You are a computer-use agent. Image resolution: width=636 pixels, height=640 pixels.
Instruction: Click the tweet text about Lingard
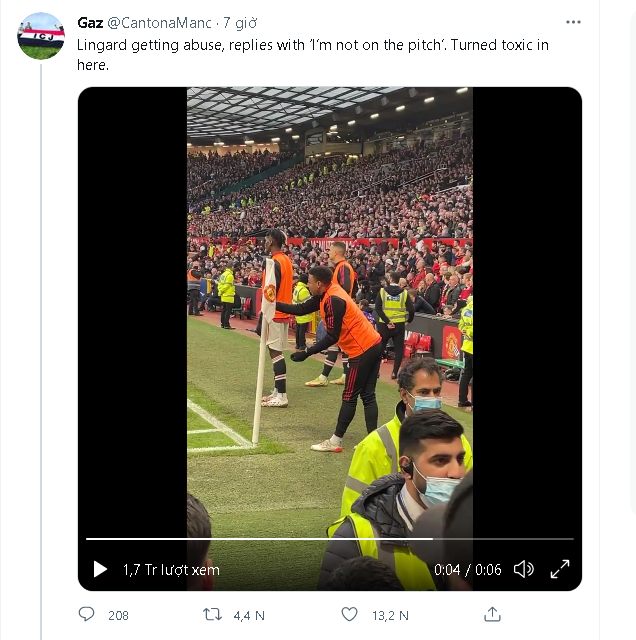click(x=313, y=54)
